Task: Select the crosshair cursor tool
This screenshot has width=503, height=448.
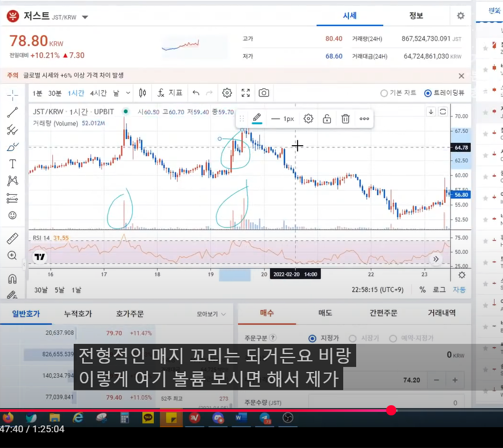Action: tap(12, 95)
